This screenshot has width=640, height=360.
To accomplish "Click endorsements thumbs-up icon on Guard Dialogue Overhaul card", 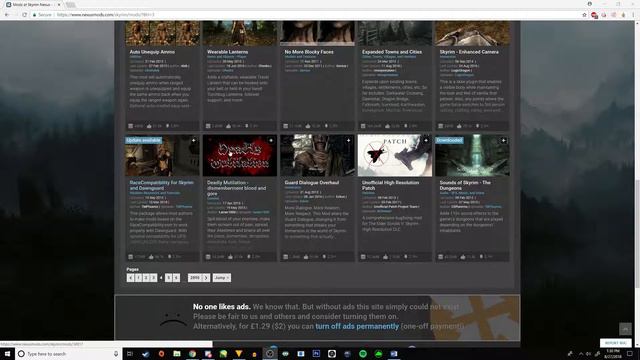I will 306,257.
